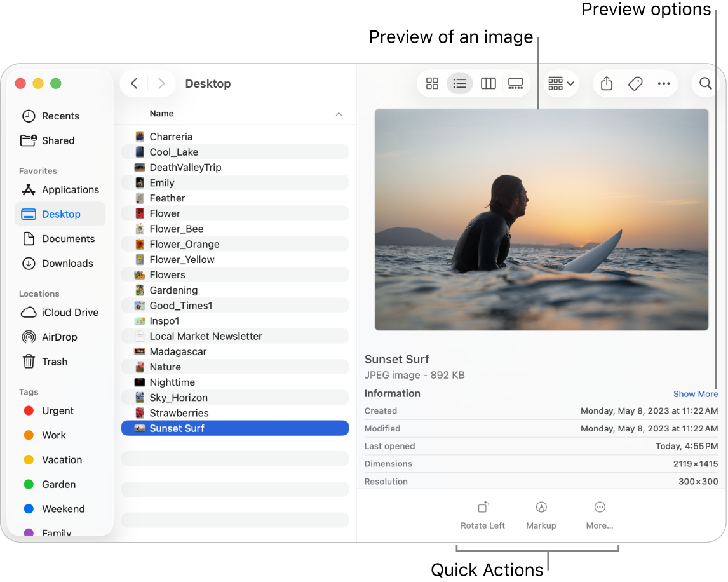Select the Cool_Lake file
Viewport: 728px width, 582px height.
235,152
